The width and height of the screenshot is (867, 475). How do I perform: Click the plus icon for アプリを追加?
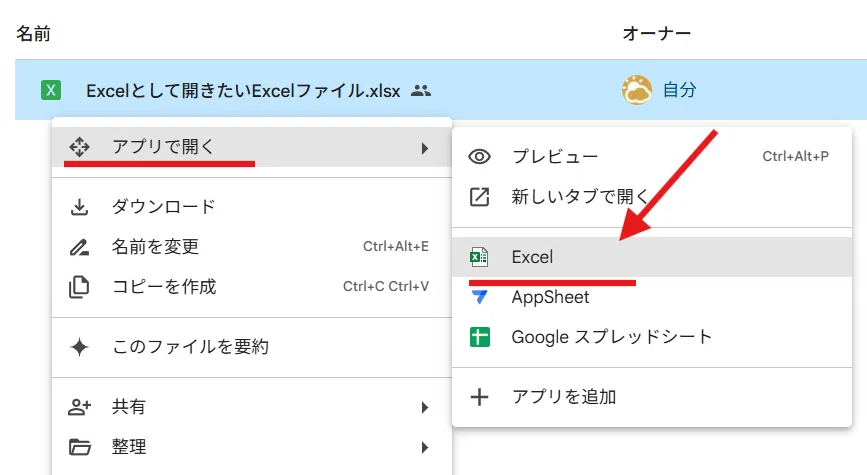pos(479,397)
